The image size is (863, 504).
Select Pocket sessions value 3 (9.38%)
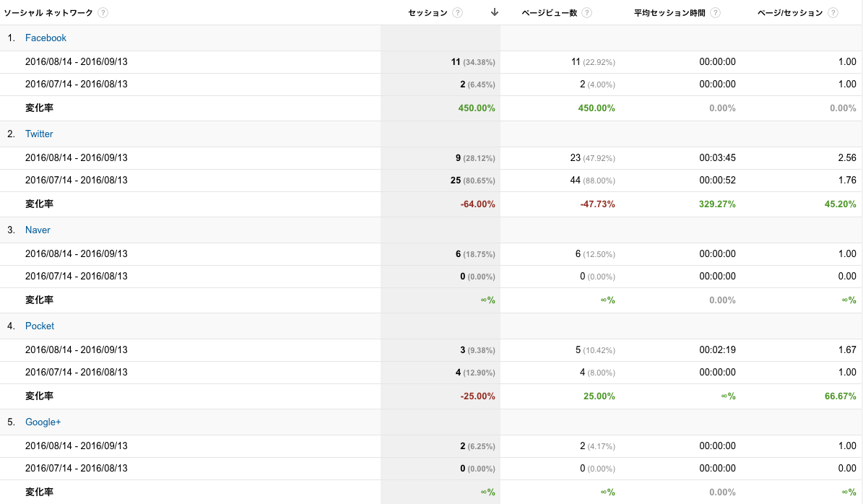[x=478, y=350]
